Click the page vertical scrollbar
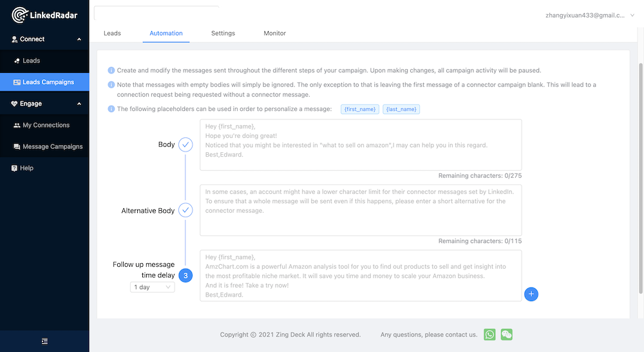The width and height of the screenshot is (644, 352). pos(641,179)
